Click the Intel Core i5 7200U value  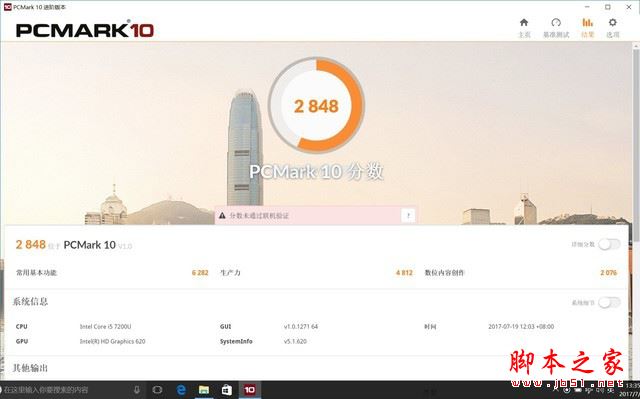105,326
